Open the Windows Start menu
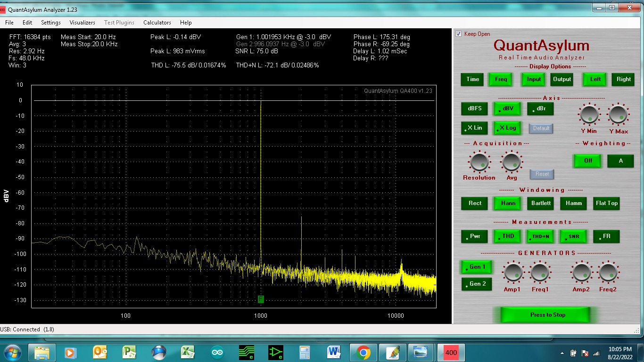The width and height of the screenshot is (644, 362). [12, 352]
